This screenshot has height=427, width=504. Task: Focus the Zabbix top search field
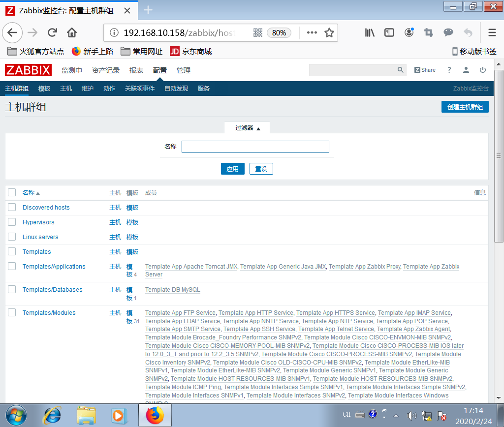(x=352, y=70)
